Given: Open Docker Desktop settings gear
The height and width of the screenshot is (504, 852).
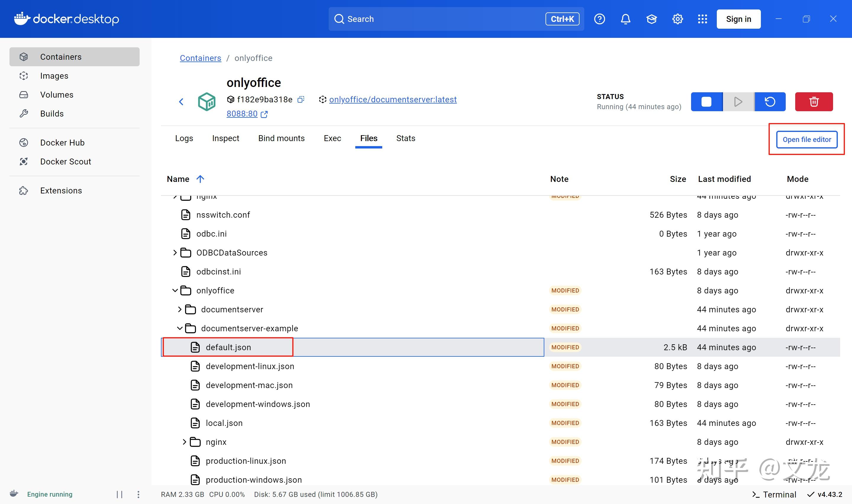Looking at the screenshot, I should [677, 19].
